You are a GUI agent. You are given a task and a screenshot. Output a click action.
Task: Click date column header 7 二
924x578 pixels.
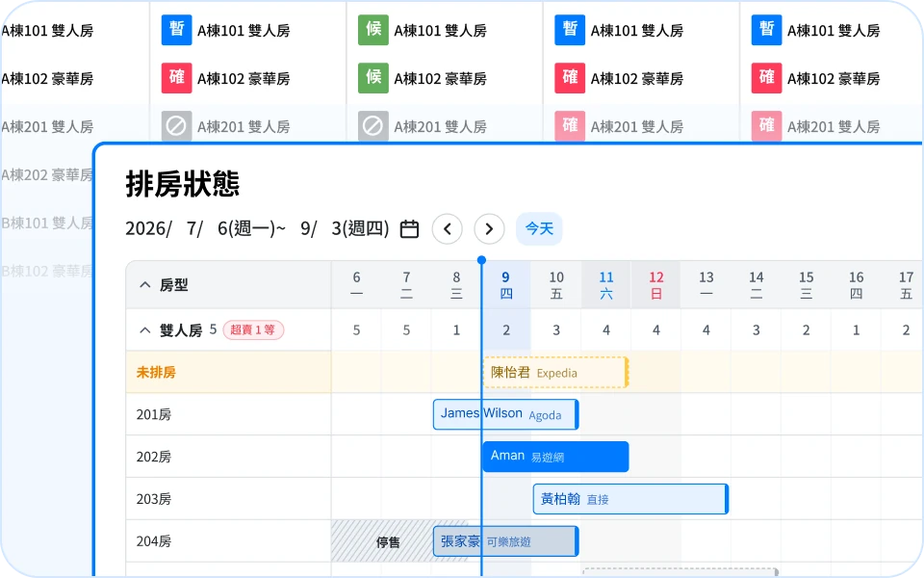(x=406, y=284)
